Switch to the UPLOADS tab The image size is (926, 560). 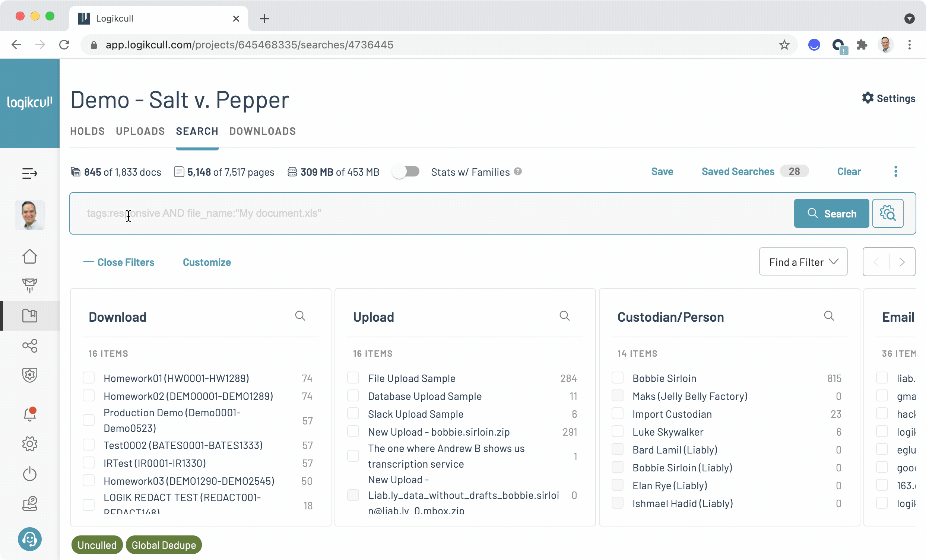(x=140, y=131)
